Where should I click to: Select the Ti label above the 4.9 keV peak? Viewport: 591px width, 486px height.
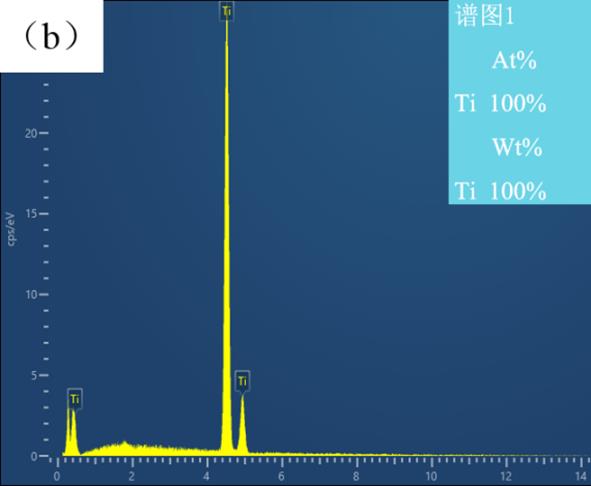242,381
